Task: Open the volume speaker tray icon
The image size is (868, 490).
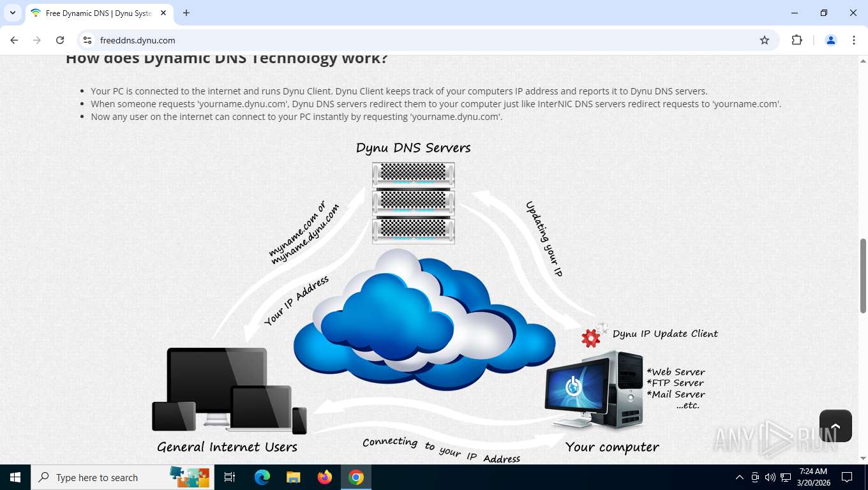Action: [770, 477]
